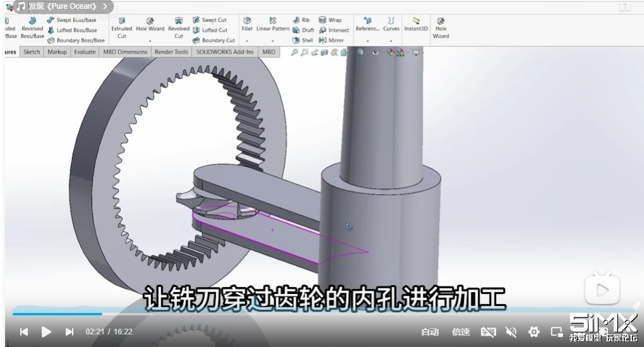Expand the Hole Wizard dropdown arrow

pos(150,41)
